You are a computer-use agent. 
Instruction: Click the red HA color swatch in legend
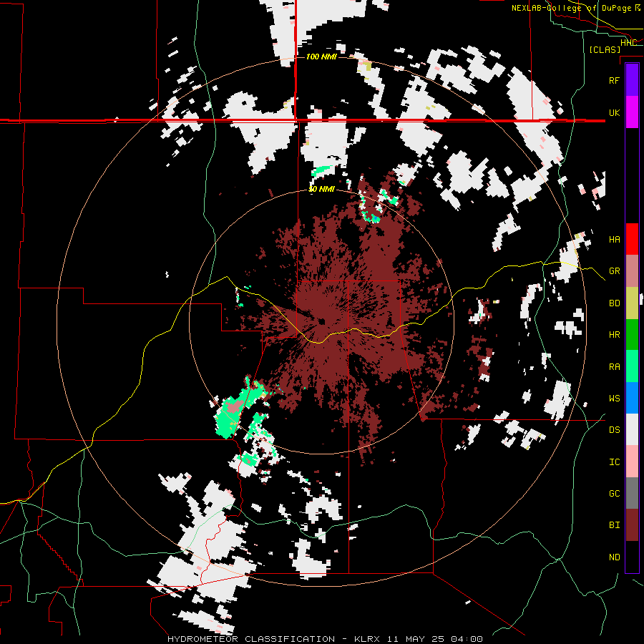point(632,239)
